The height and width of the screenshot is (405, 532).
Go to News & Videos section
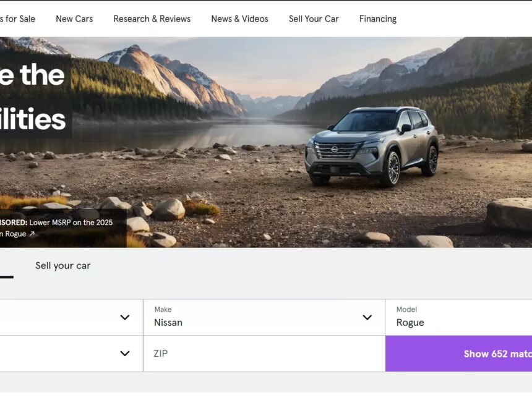tap(239, 19)
